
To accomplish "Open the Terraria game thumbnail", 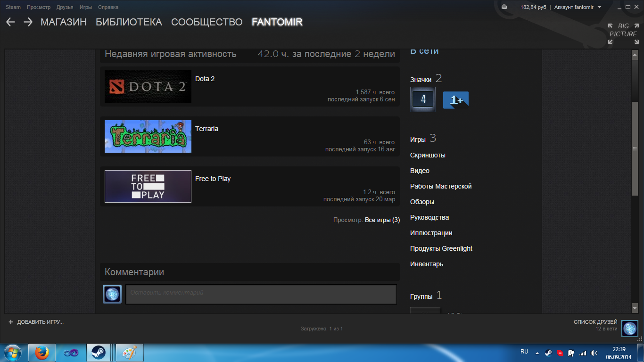I will [148, 136].
